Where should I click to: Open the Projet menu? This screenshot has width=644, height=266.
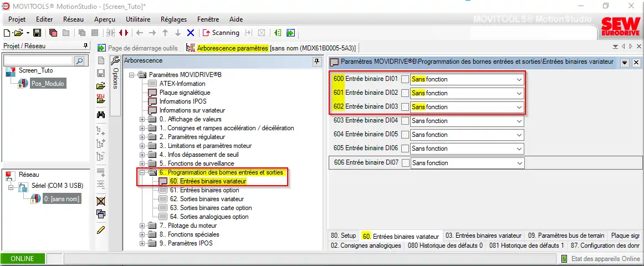pyautogui.click(x=17, y=19)
